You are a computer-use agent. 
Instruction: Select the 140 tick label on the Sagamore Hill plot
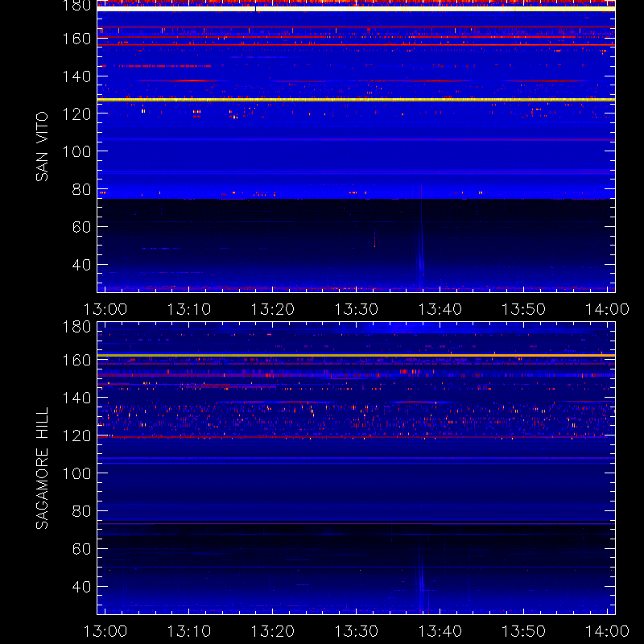tap(76, 398)
